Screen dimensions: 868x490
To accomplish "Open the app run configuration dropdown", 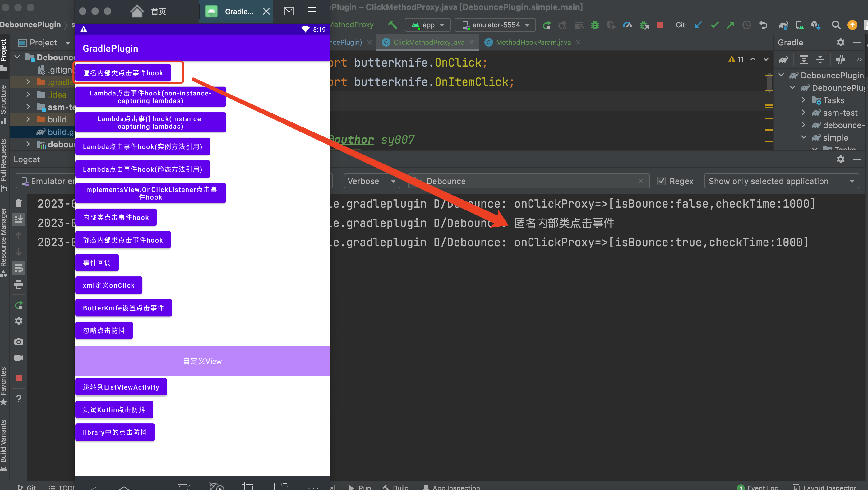I will pos(428,25).
